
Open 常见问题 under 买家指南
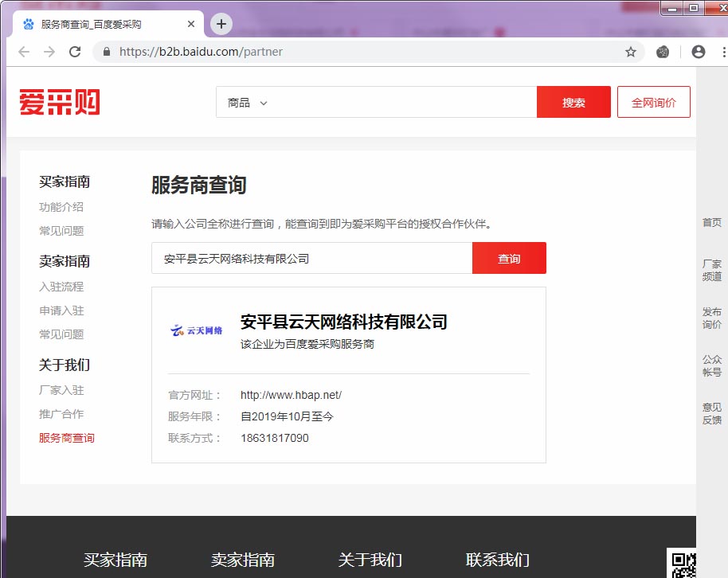click(x=61, y=231)
